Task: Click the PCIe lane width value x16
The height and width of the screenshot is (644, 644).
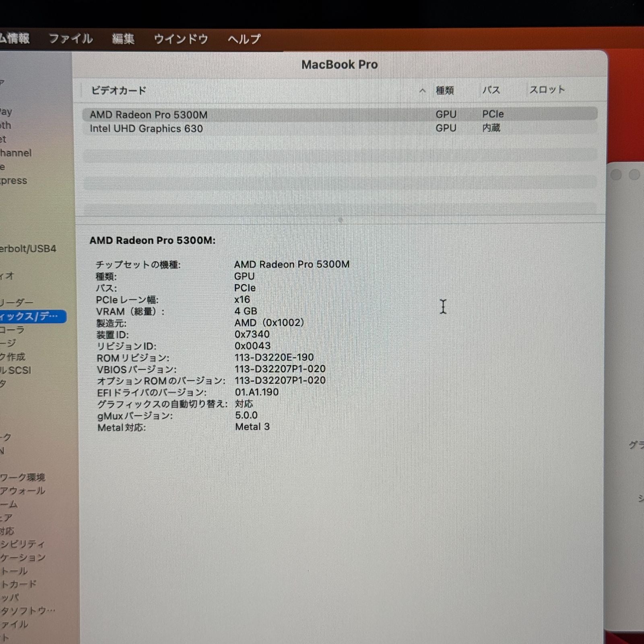Action: [x=242, y=299]
